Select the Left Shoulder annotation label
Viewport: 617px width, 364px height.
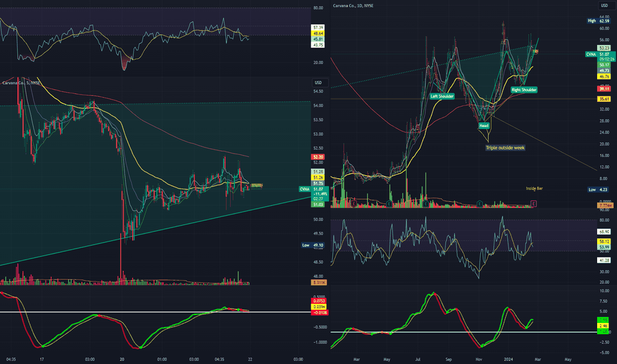click(x=442, y=96)
